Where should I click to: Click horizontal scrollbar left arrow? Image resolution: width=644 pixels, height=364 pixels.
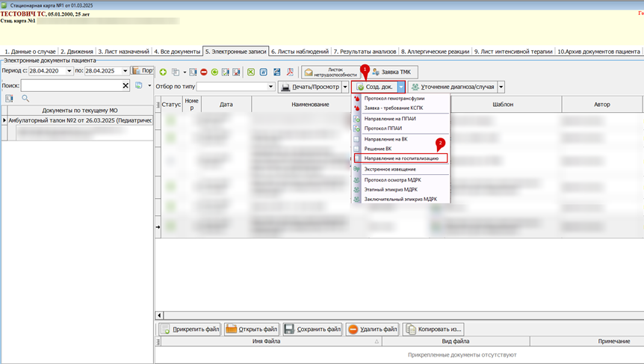click(x=159, y=315)
